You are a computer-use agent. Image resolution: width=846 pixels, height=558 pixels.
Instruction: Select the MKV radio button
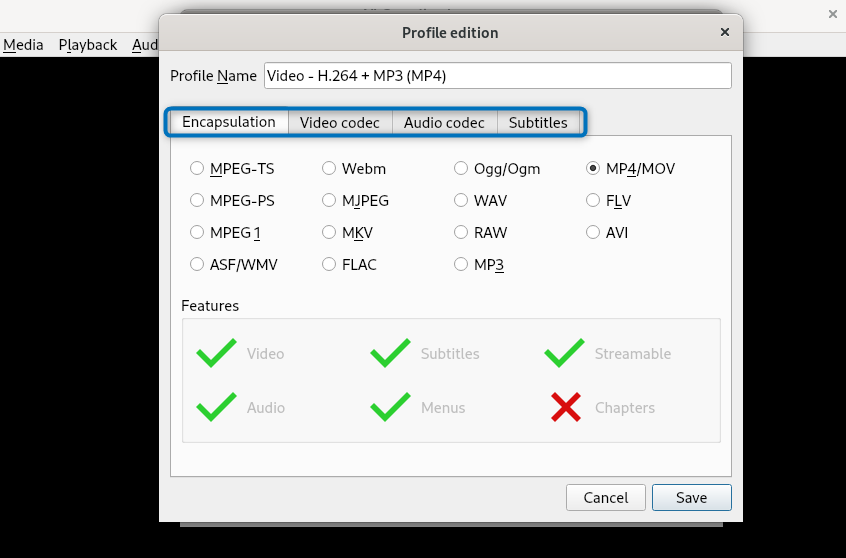(329, 233)
